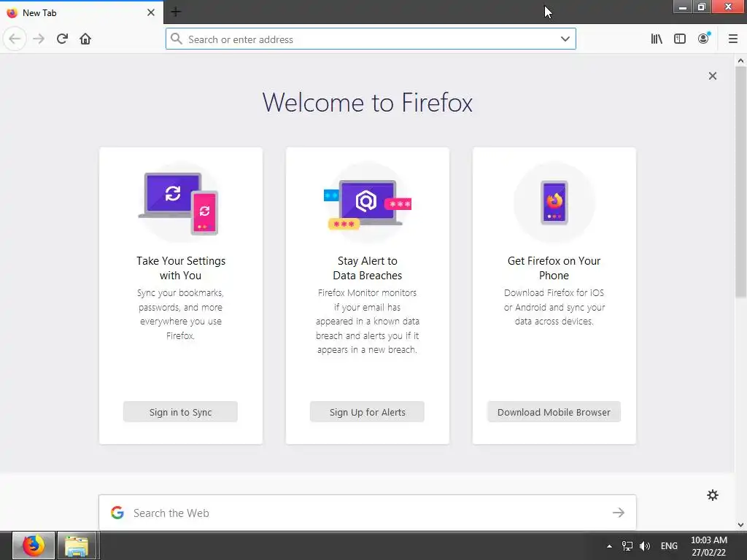Select the New Tab tab

tap(82, 12)
